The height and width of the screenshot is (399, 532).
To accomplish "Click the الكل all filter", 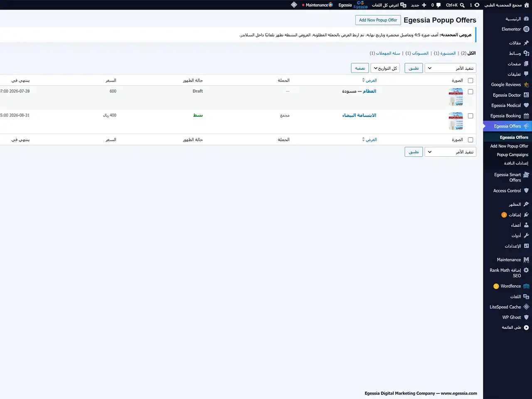I will 471,53.
